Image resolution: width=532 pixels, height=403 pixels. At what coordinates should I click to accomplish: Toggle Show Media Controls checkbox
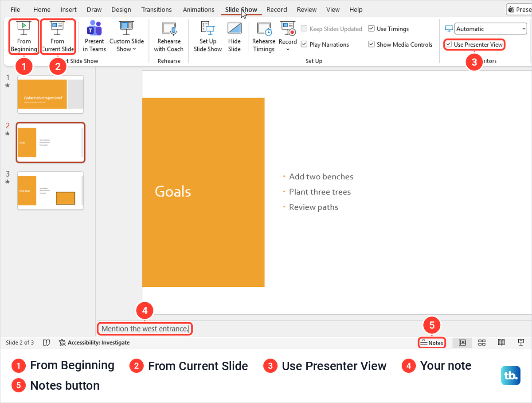point(372,44)
